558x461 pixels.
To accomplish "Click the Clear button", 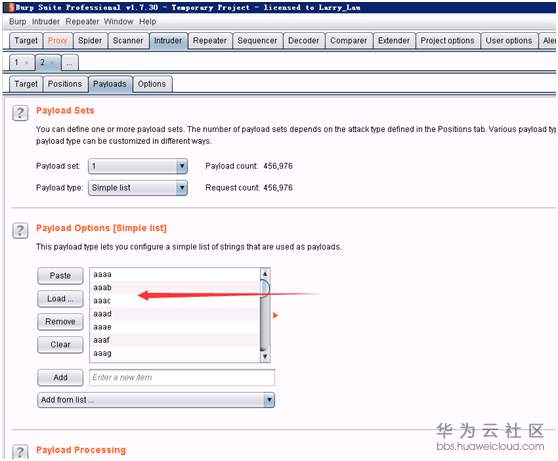I will 60,345.
